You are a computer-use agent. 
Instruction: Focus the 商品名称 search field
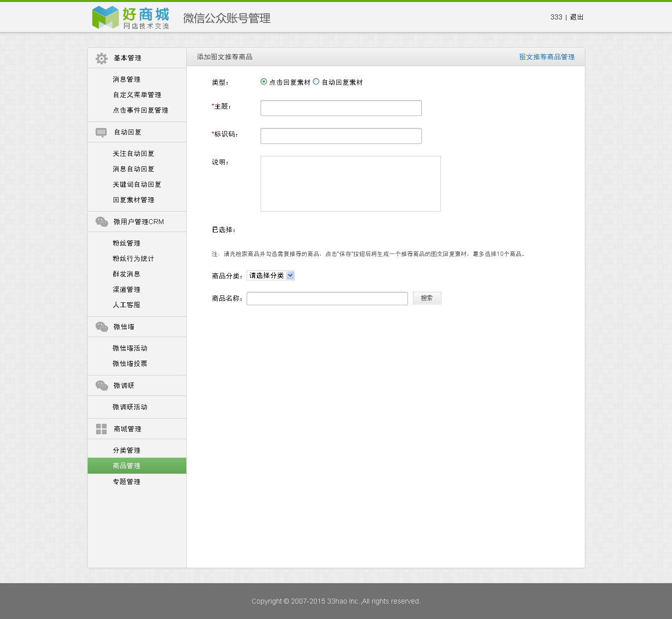tap(327, 298)
